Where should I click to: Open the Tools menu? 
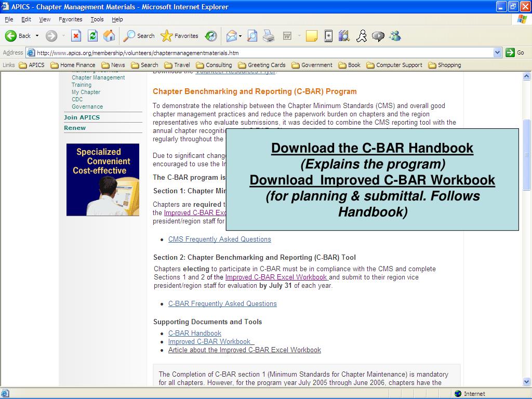click(97, 19)
